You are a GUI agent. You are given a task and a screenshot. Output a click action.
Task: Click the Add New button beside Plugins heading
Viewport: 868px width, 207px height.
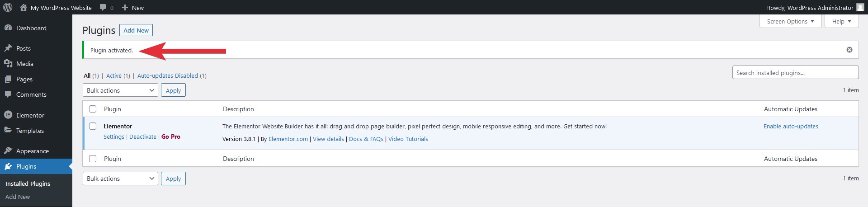point(136,30)
